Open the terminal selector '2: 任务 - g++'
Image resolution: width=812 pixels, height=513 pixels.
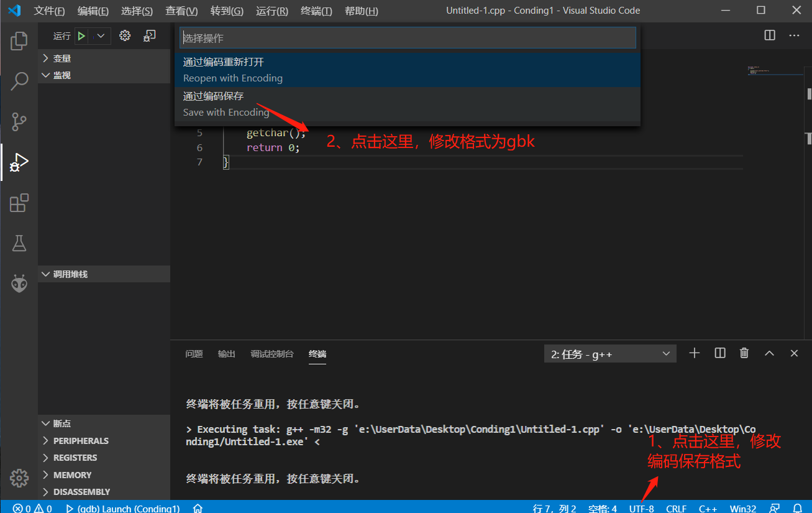610,354
